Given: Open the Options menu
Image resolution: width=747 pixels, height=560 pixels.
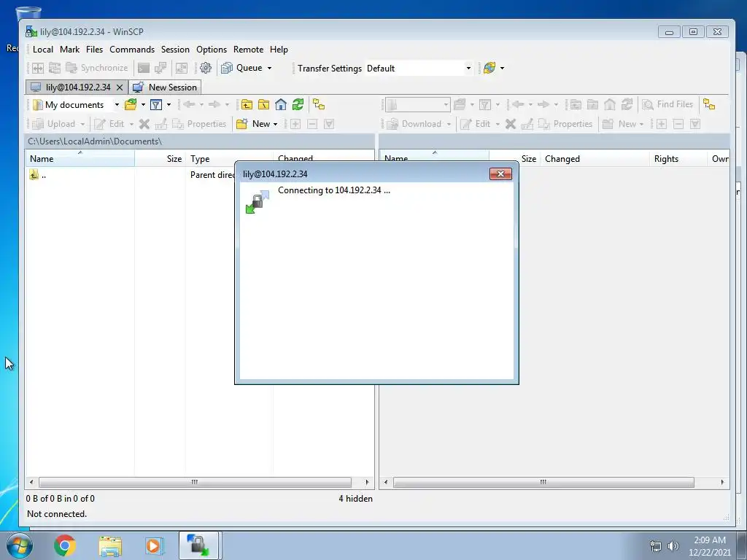Looking at the screenshot, I should [212, 50].
